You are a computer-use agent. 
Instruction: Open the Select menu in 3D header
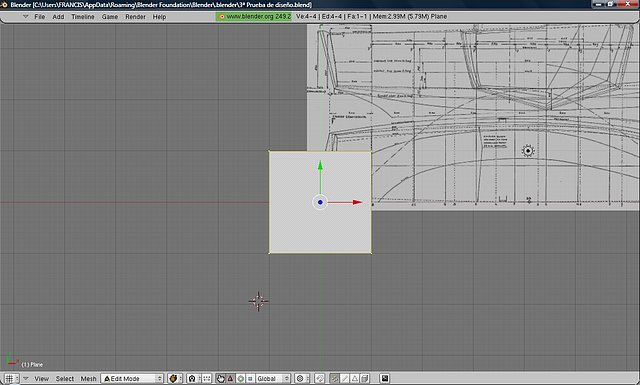[x=64, y=379]
